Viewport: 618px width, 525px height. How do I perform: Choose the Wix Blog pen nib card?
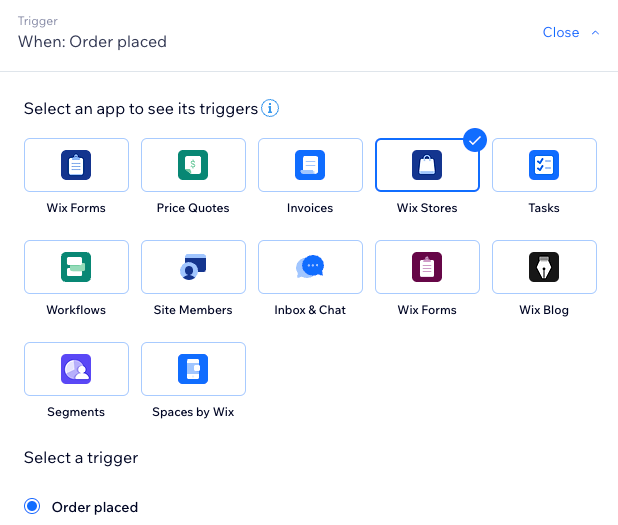pyautogui.click(x=544, y=267)
